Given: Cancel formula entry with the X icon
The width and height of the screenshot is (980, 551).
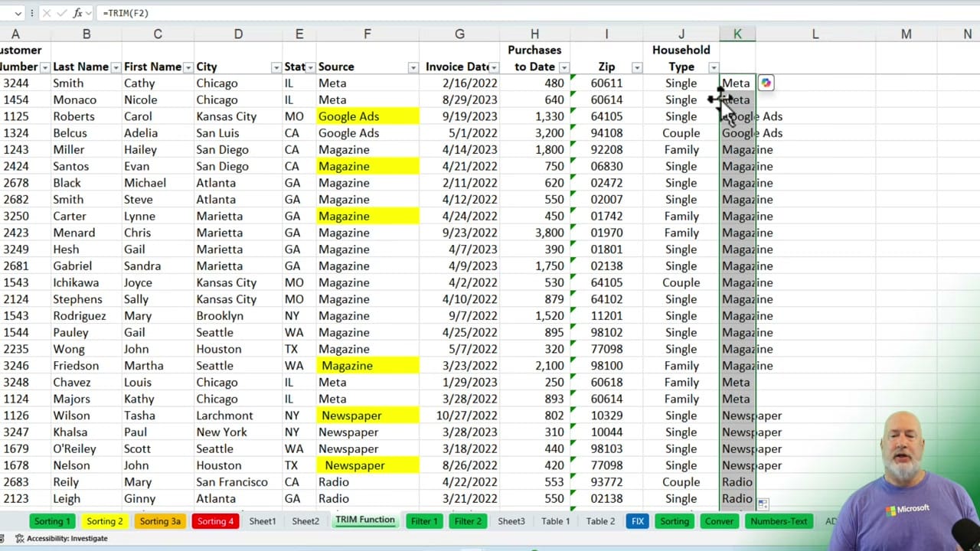Looking at the screenshot, I should click(47, 13).
